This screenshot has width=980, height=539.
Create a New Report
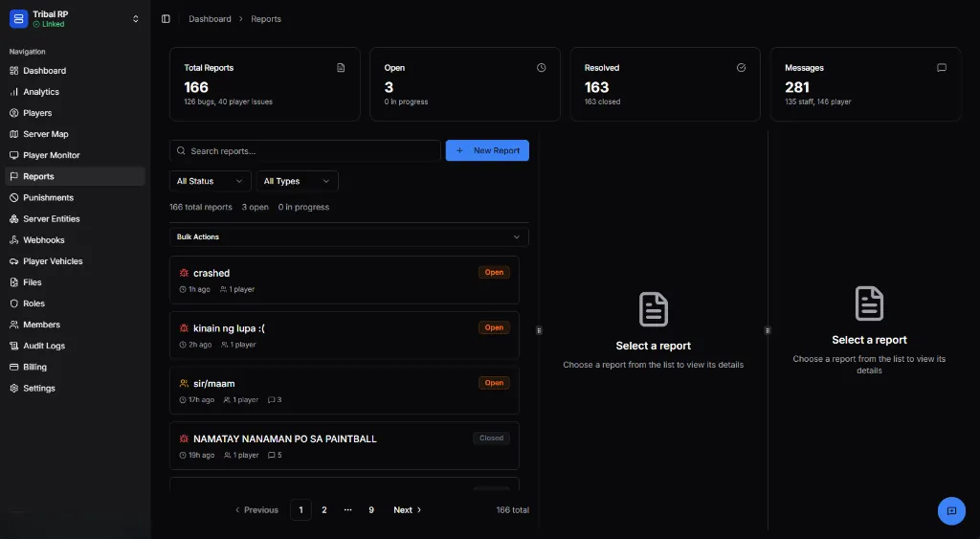(487, 150)
